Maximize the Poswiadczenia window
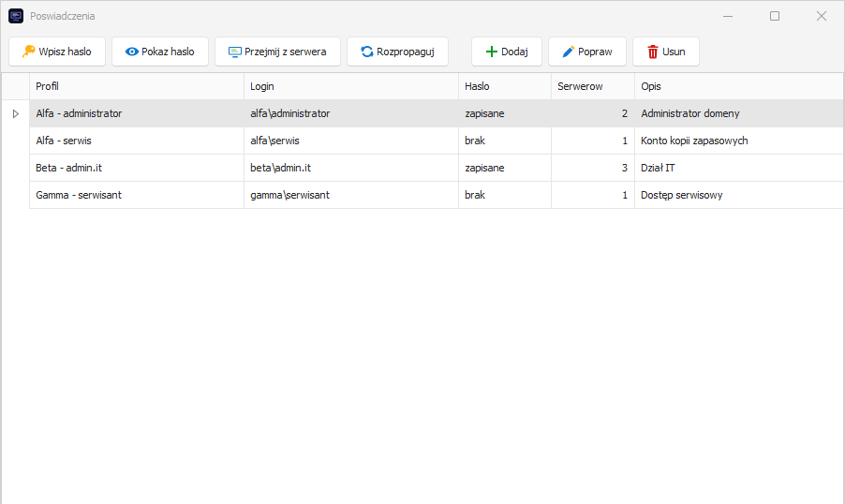845x504 pixels. (x=775, y=16)
